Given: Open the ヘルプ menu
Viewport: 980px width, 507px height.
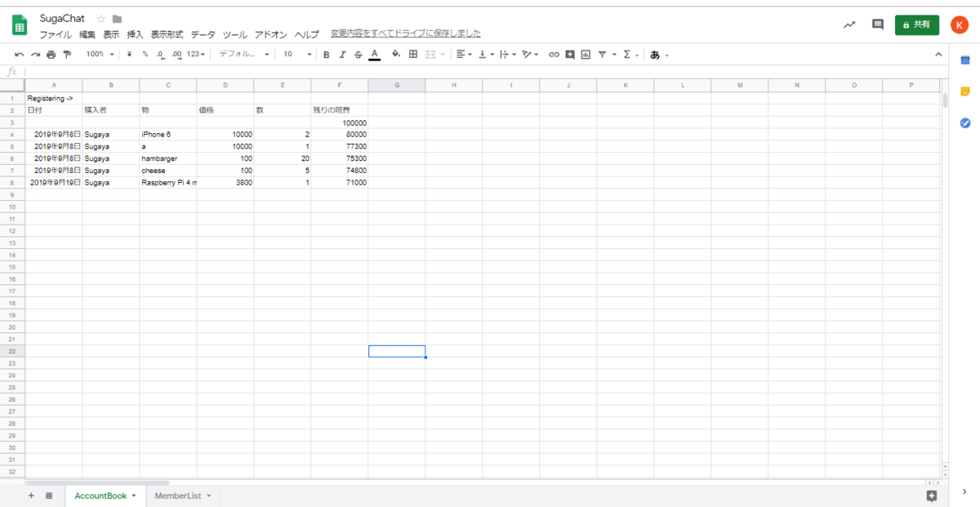Looking at the screenshot, I should [307, 34].
